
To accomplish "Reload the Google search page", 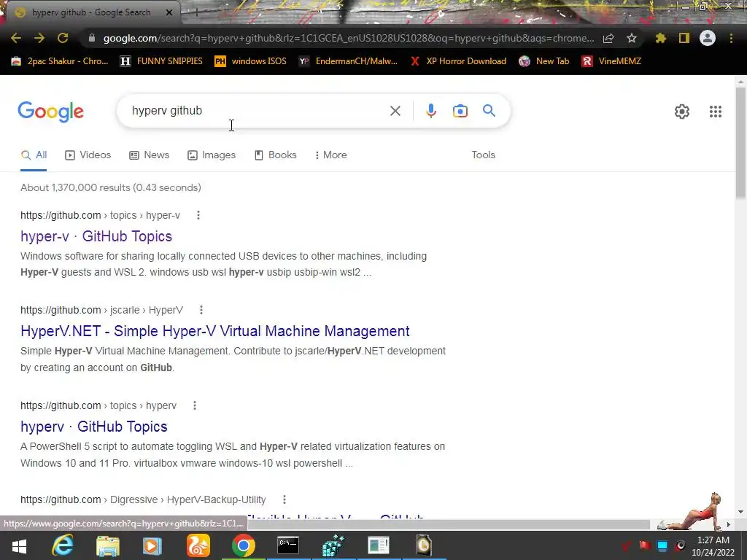I will pyautogui.click(x=63, y=38).
